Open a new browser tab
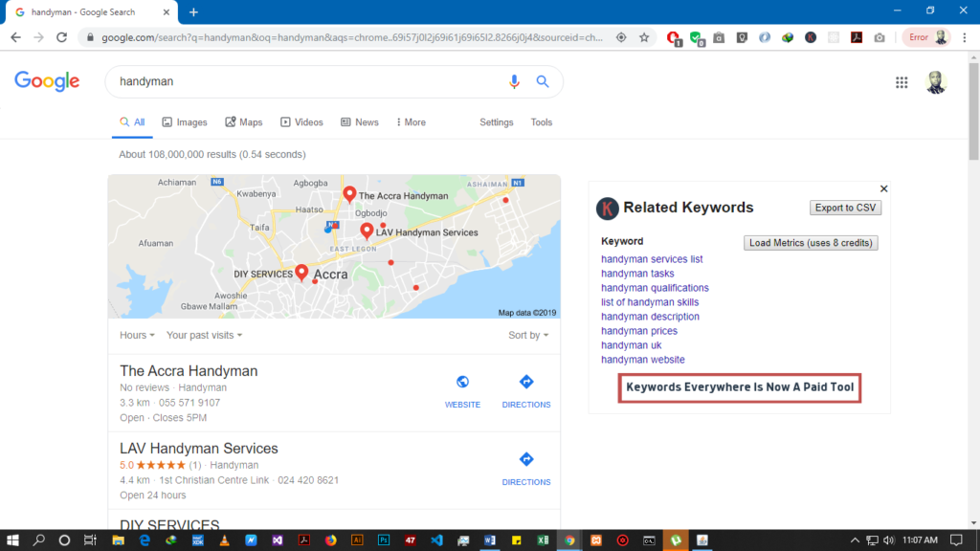This screenshot has width=980, height=551. coord(193,12)
